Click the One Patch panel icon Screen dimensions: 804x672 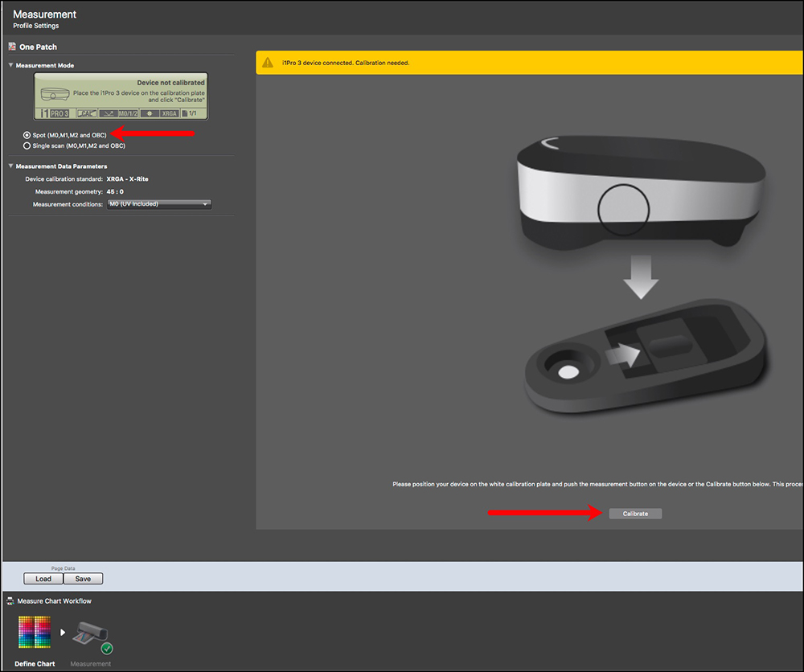pyautogui.click(x=12, y=47)
